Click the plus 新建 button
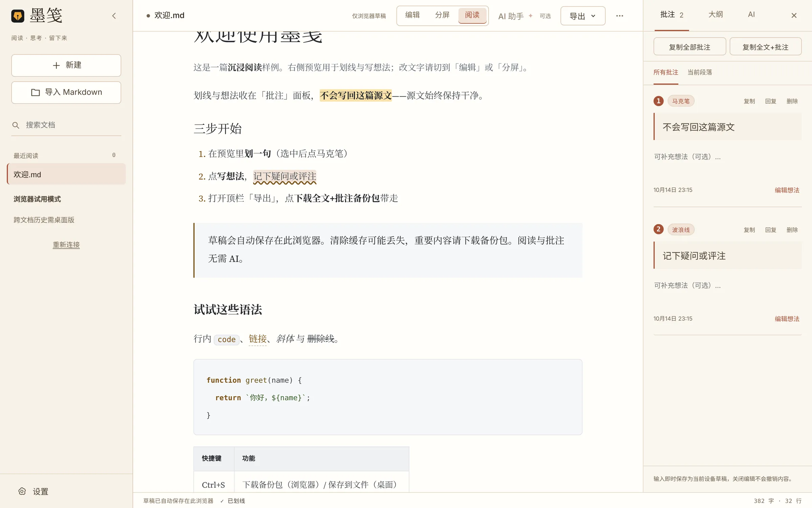This screenshot has width=812, height=508. tap(66, 65)
